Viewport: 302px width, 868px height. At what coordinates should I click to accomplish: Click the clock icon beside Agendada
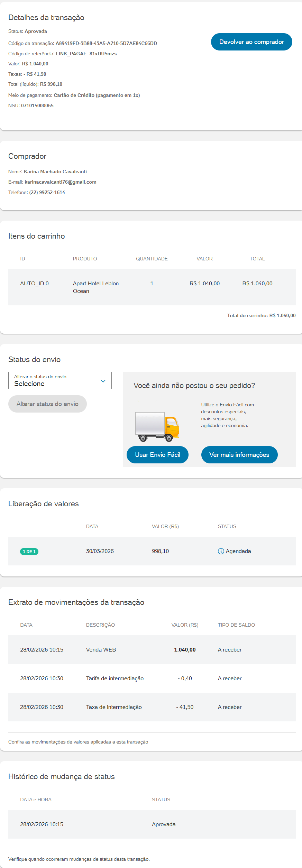click(221, 551)
